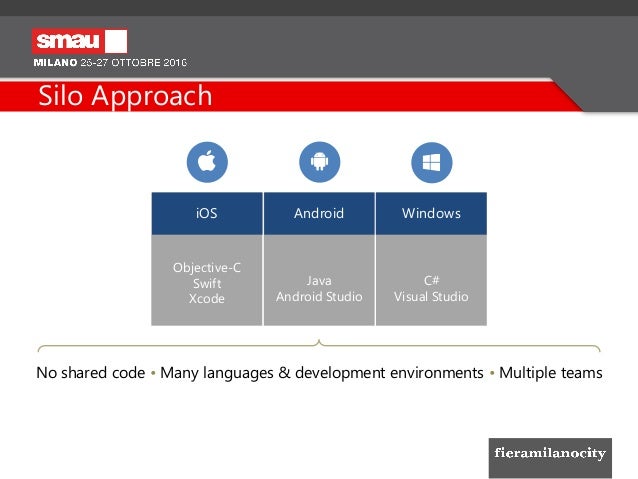Click Many languages & development environments text
This screenshot has height=479, width=638.
(x=322, y=373)
